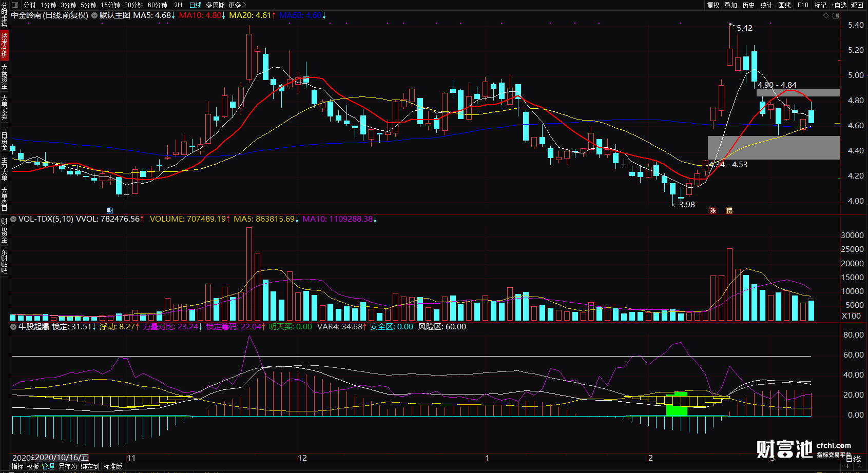Click the 3.98 low price label
The image size is (868, 473).
point(687,205)
